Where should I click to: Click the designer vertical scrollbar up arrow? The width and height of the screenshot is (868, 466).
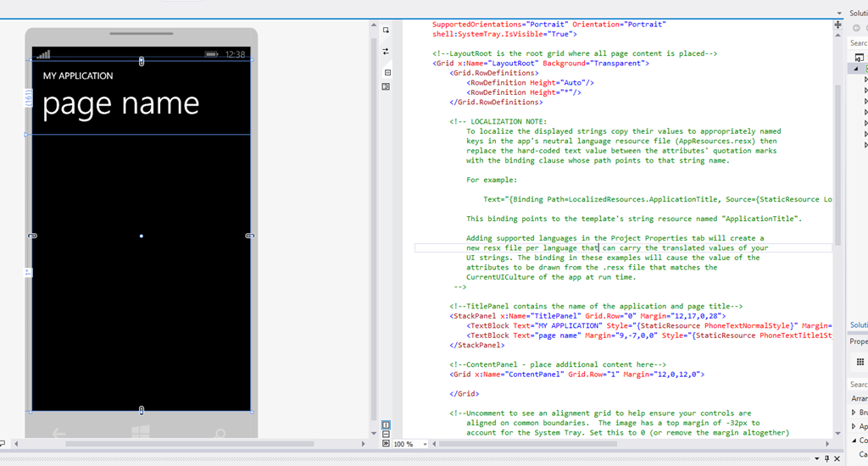(x=374, y=25)
